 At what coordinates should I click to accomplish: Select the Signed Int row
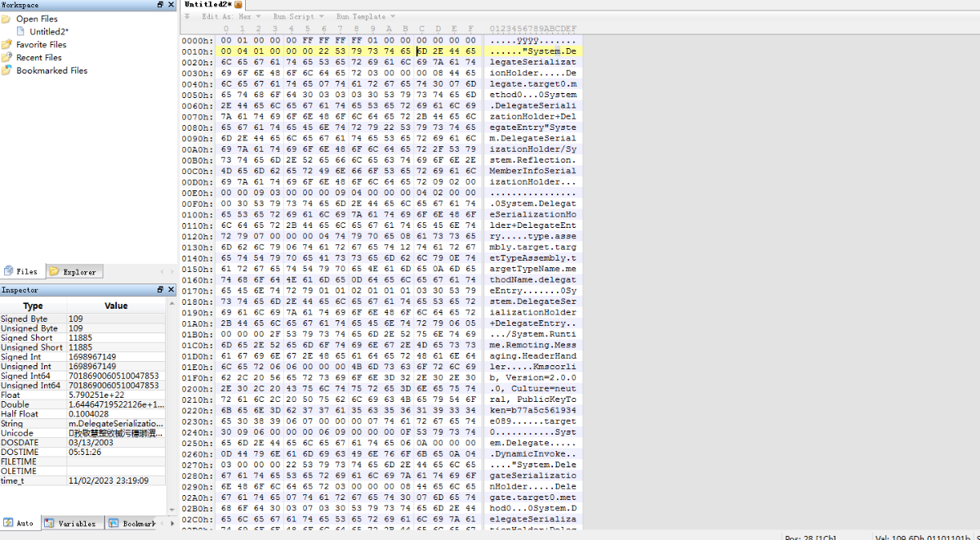83,357
